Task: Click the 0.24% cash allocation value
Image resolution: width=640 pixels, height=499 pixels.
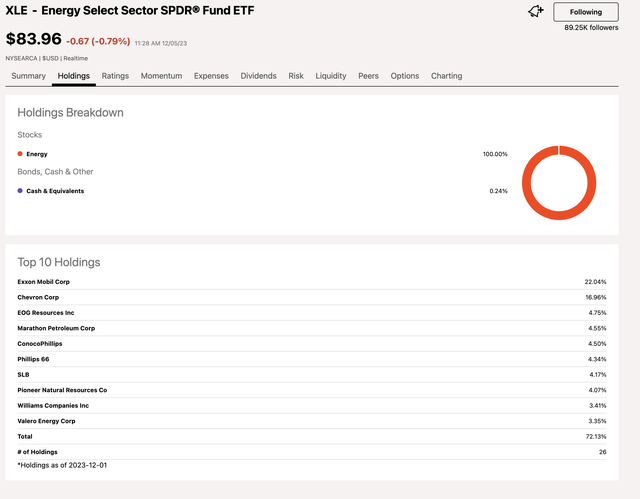Action: (498, 191)
